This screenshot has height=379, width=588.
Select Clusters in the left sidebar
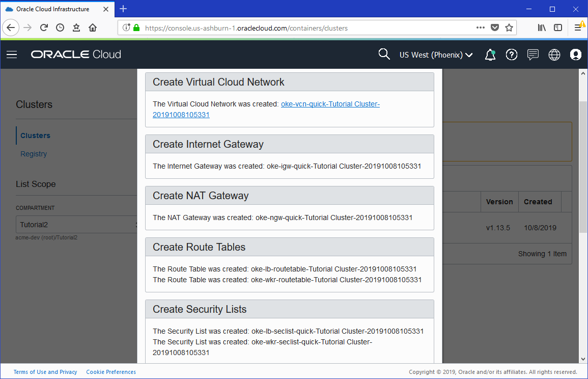tap(35, 136)
